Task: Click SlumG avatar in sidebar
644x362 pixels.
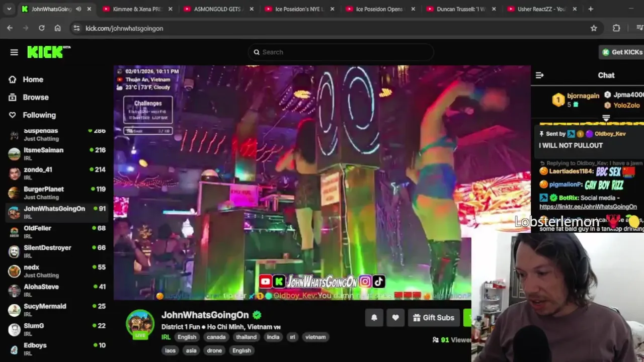Action: click(15, 330)
